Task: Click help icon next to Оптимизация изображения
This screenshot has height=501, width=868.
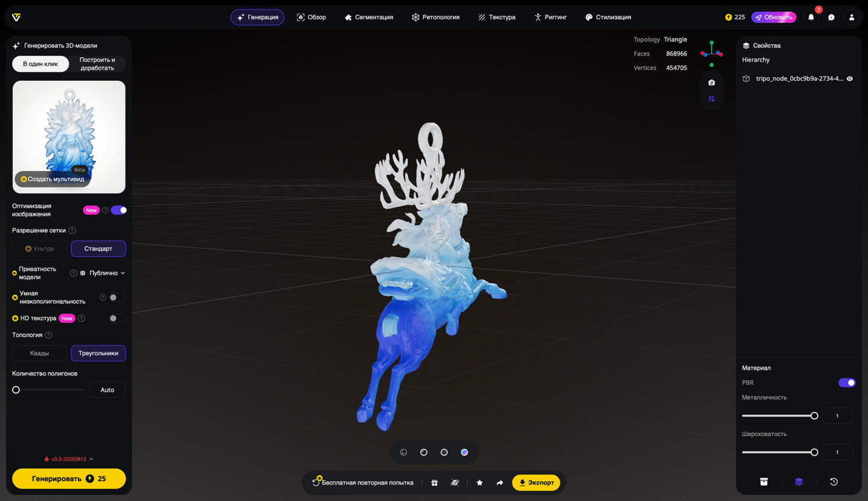Action: point(105,210)
